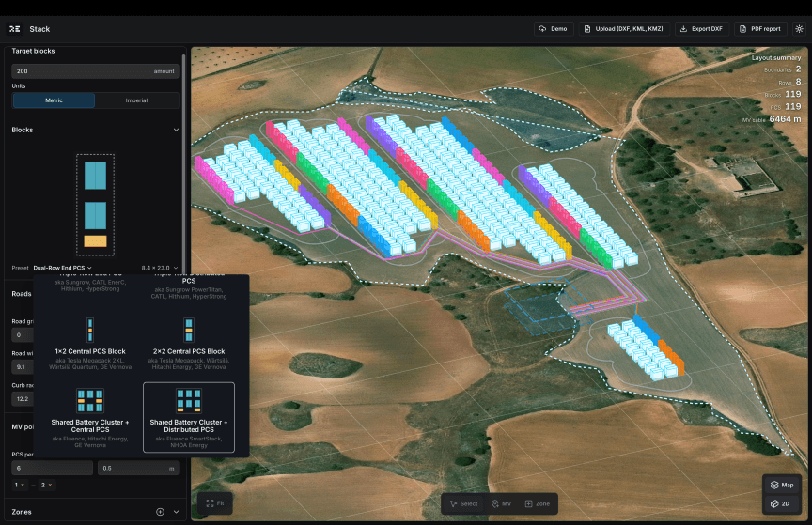Click the Boundaries 2 summary value
The image size is (812, 525).
point(798,69)
